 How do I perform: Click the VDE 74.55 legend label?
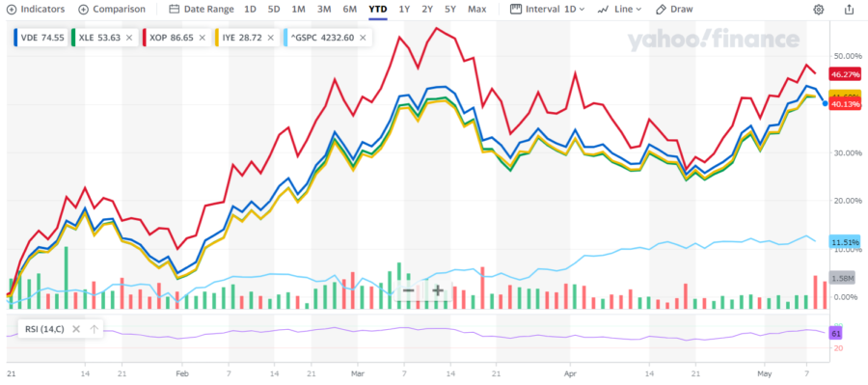click(x=42, y=38)
